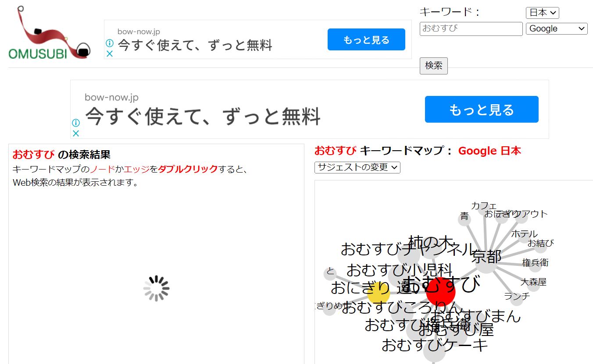Open the Google search engine dropdown
The image size is (593, 364).
coord(557,28)
